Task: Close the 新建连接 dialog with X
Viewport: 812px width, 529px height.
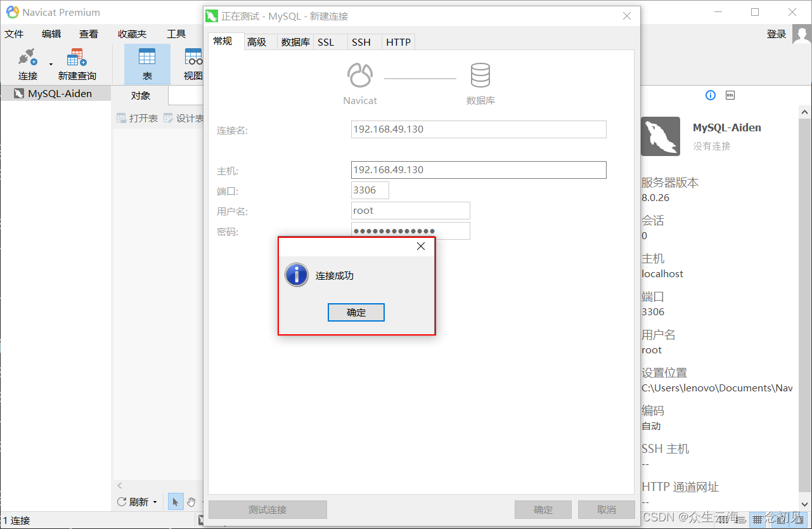Action: (627, 16)
